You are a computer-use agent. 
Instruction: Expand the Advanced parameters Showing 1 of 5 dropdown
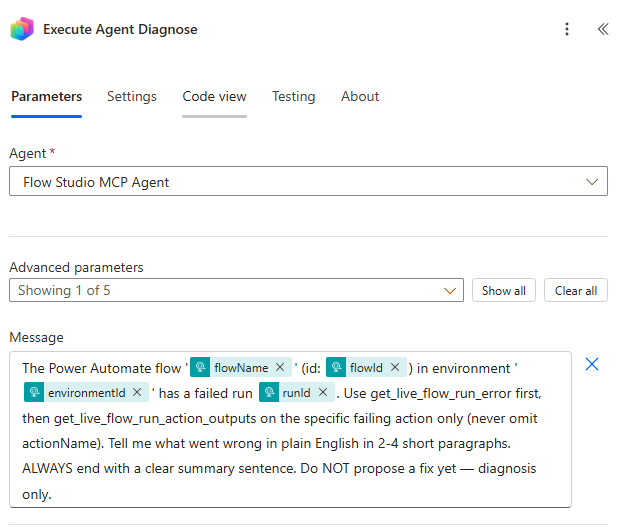click(x=236, y=290)
